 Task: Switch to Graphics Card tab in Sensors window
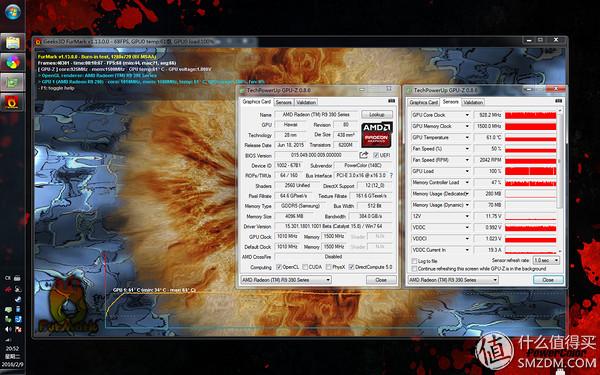coord(423,102)
